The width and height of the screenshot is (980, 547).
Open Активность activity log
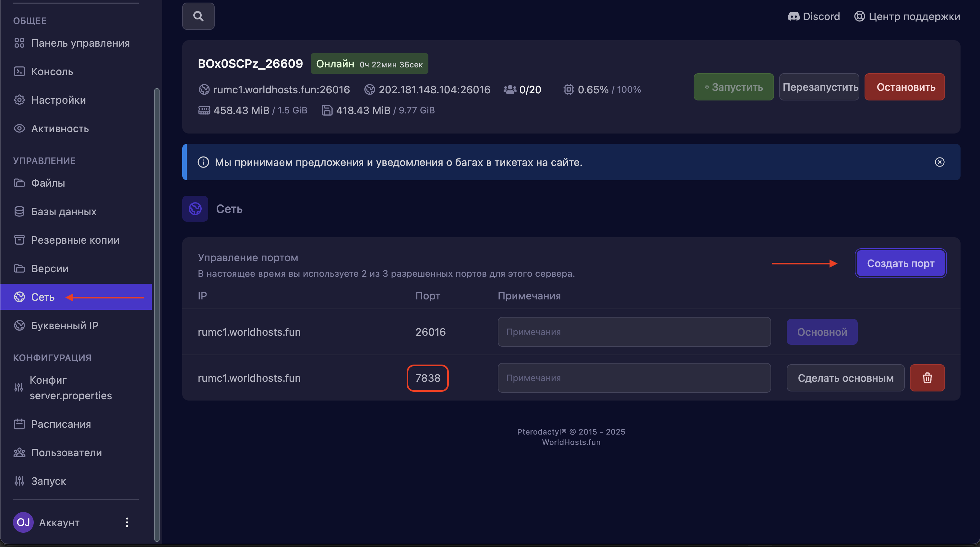click(60, 128)
